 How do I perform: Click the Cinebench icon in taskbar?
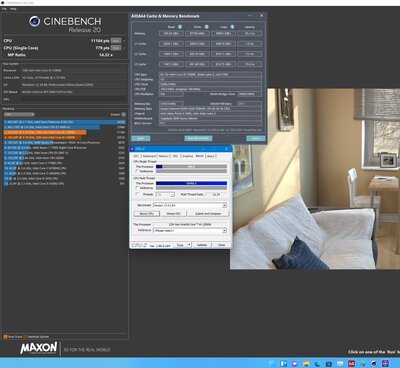pos(374,363)
